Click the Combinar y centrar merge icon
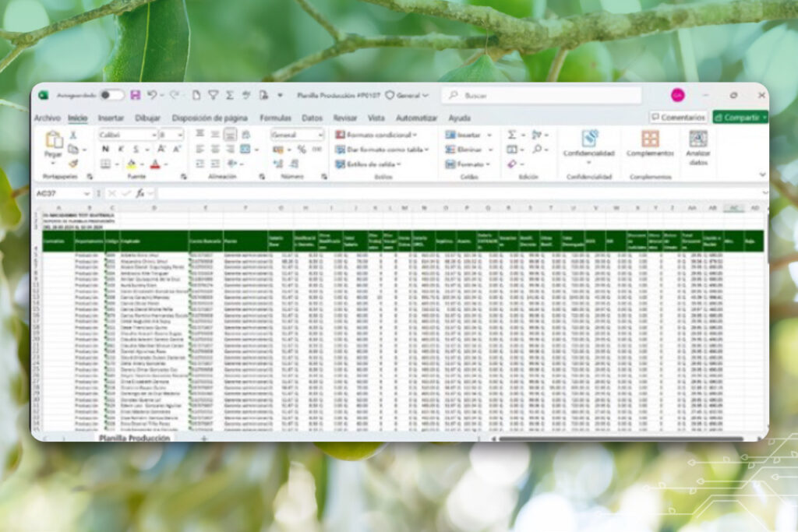The image size is (798, 532). 245,147
